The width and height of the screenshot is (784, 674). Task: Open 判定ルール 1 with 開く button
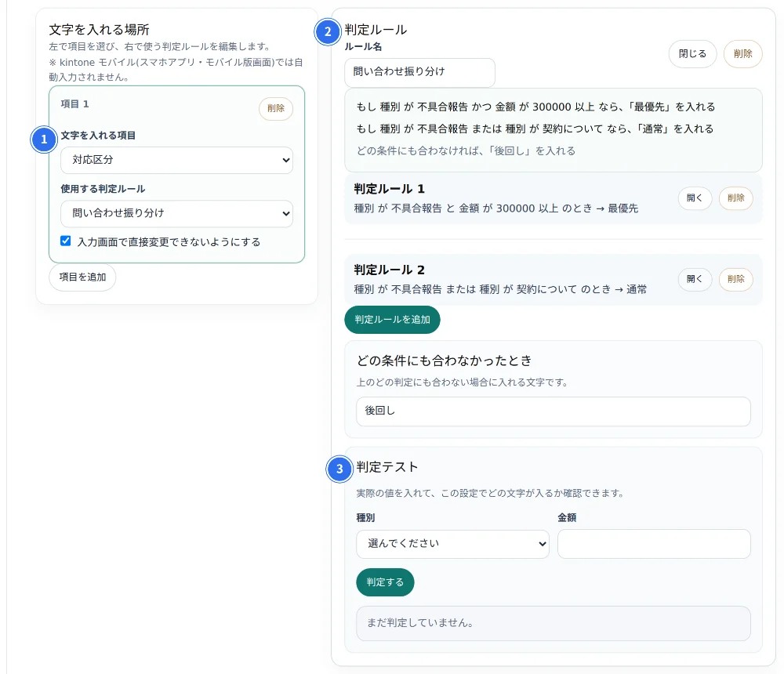695,198
